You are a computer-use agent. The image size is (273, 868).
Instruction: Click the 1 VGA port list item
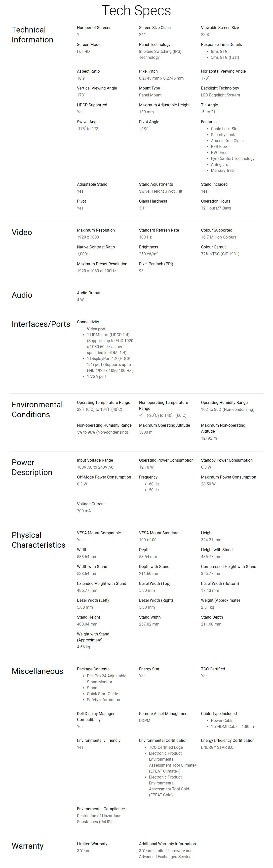[97, 376]
